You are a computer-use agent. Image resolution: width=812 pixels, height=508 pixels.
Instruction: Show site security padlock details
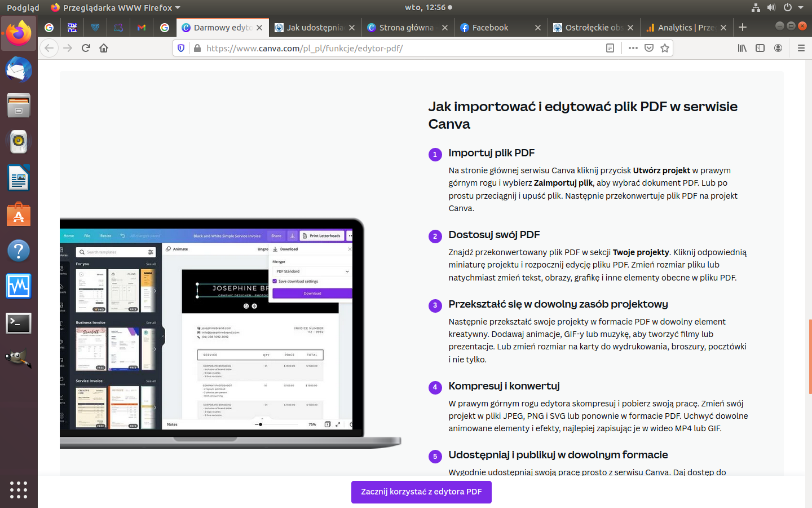point(197,48)
